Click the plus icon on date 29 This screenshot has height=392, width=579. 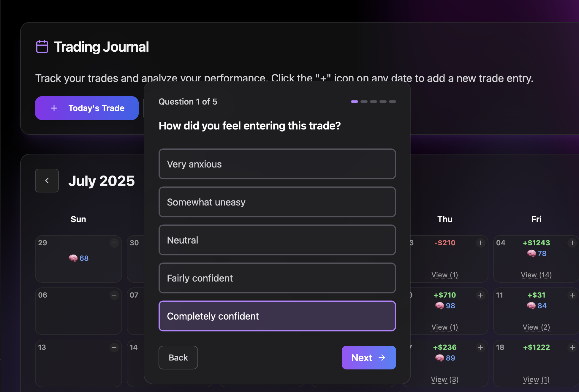(x=114, y=243)
